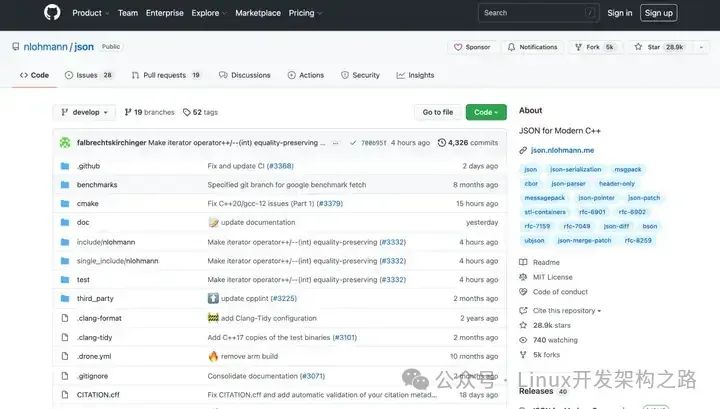Expand the Pricing menu
720x409 pixels.
pyautogui.click(x=305, y=13)
